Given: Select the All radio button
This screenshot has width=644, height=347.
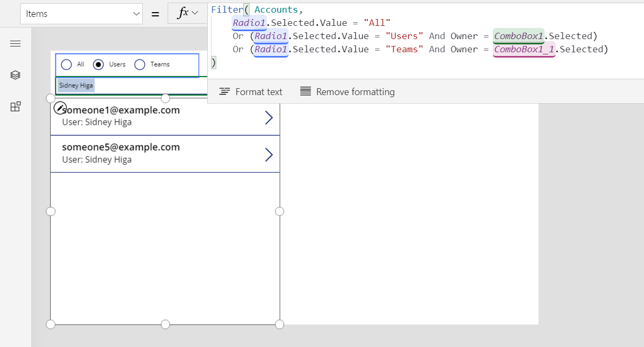Looking at the screenshot, I should coord(66,64).
